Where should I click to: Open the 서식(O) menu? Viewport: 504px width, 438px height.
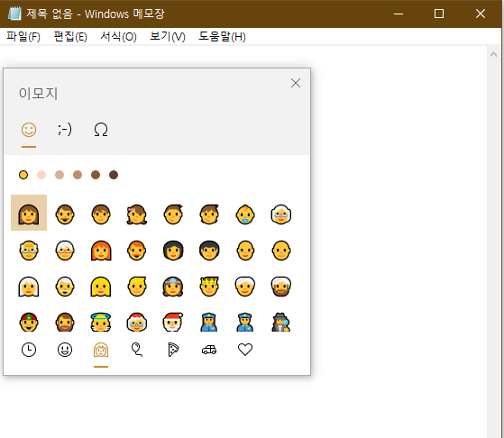click(x=118, y=37)
